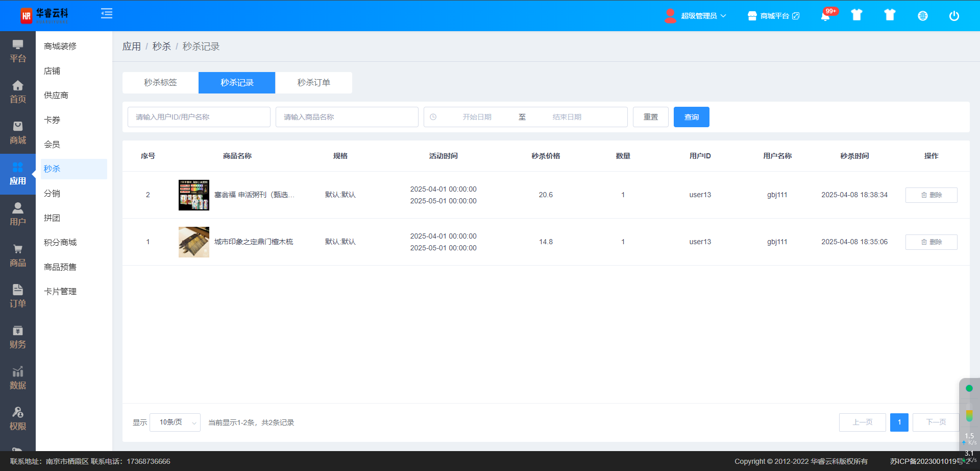Click the user ID/name input field
This screenshot has height=471, width=980.
pyautogui.click(x=199, y=117)
